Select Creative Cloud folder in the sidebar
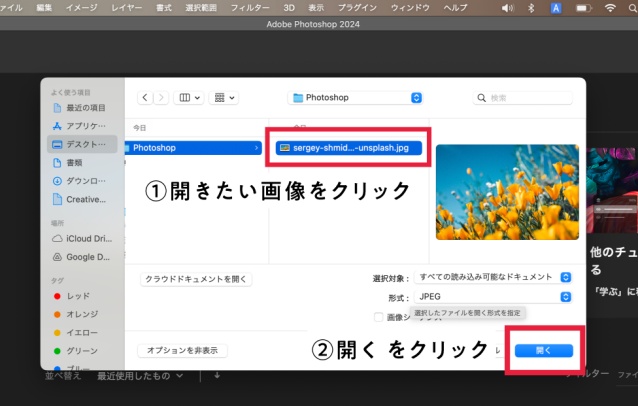The image size is (638, 406). (80, 199)
